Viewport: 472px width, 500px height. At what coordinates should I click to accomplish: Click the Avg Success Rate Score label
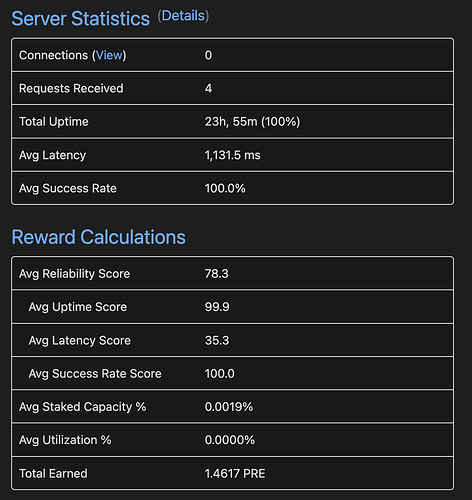[x=95, y=374]
